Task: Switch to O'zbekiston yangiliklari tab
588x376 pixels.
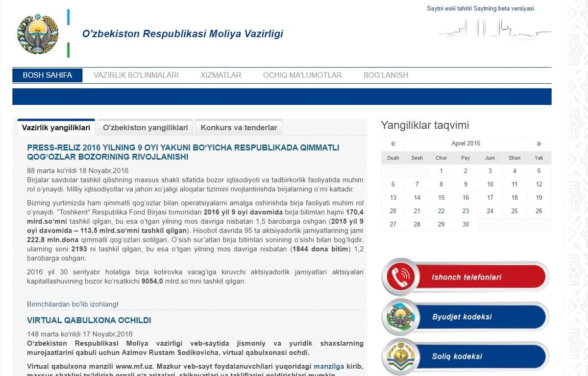Action: click(x=146, y=127)
